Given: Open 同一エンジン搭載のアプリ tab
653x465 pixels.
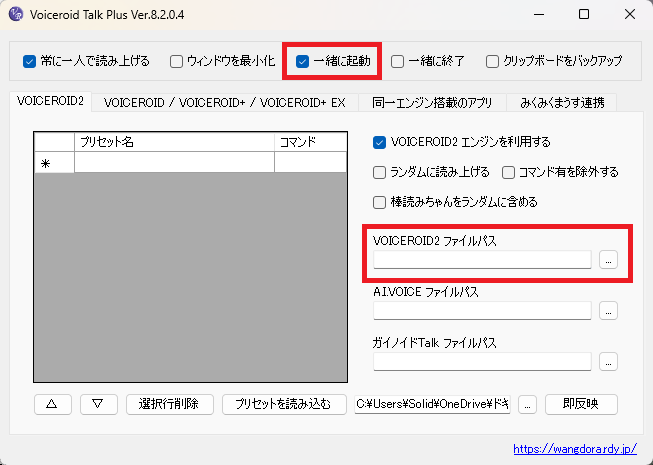Looking at the screenshot, I should [432, 103].
